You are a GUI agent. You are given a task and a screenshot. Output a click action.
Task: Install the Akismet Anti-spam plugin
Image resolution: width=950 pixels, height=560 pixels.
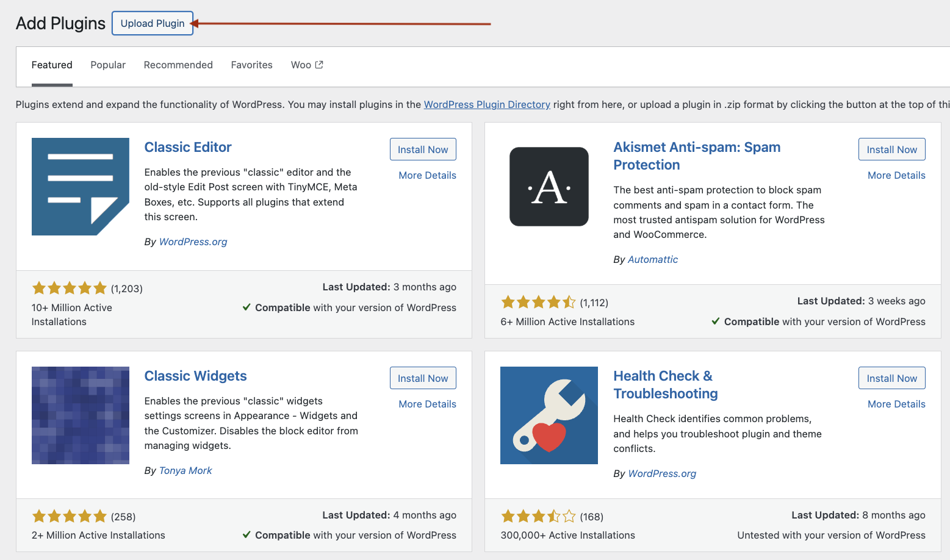pyautogui.click(x=892, y=149)
